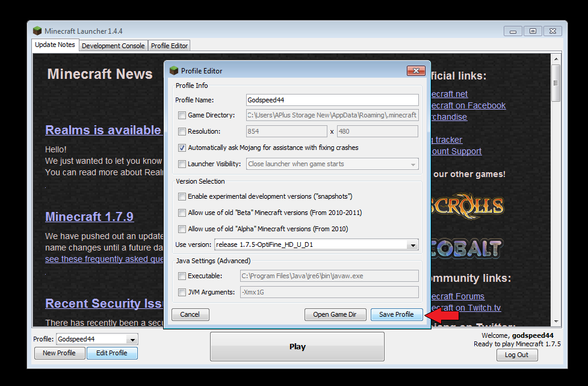Screen dimensions: 588x386
Task: Open the Launcher Visibility dropdown
Action: (x=413, y=164)
